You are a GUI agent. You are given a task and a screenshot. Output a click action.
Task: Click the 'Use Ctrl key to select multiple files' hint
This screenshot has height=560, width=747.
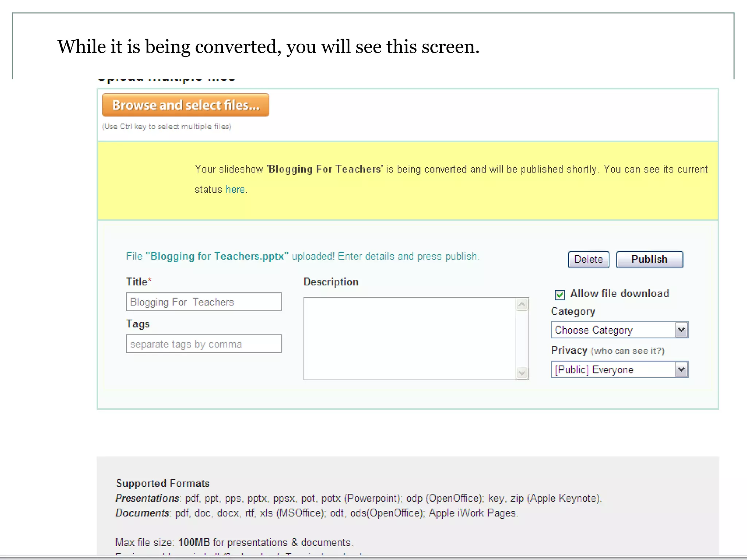click(x=167, y=127)
